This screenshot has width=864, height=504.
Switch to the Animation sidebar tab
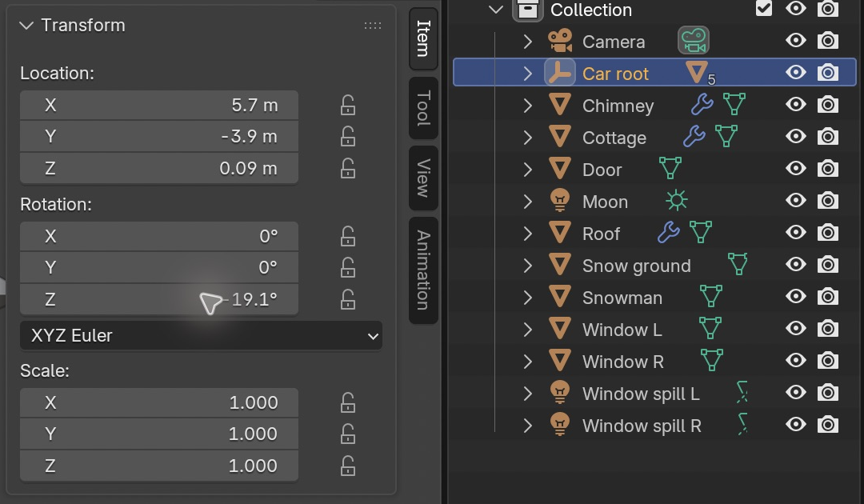(423, 270)
